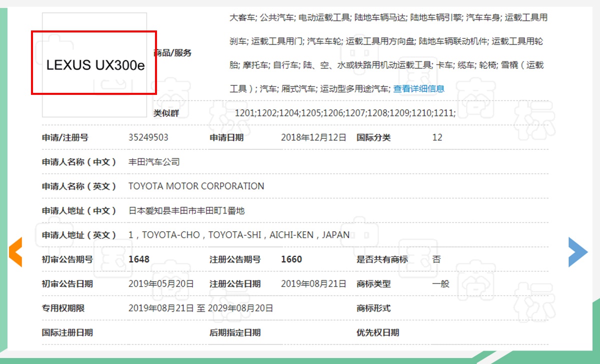Image resolution: width=600 pixels, height=364 pixels.
Task: Click the 申请/注册号 label
Action: pos(65,137)
